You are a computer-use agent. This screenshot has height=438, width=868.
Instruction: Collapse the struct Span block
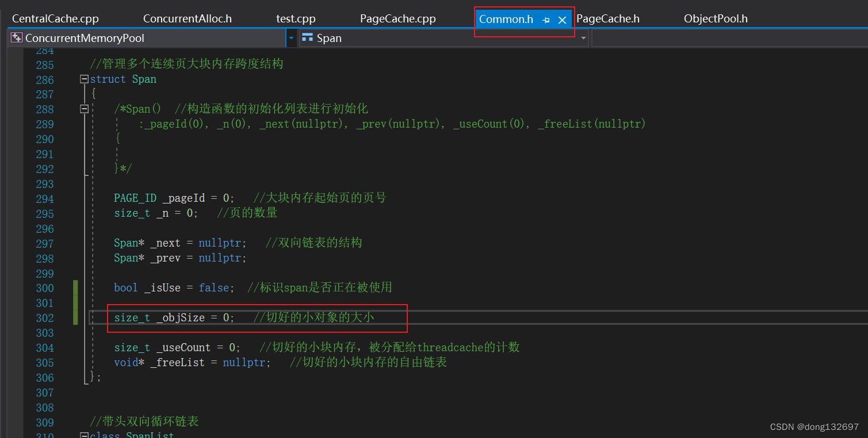(x=85, y=79)
